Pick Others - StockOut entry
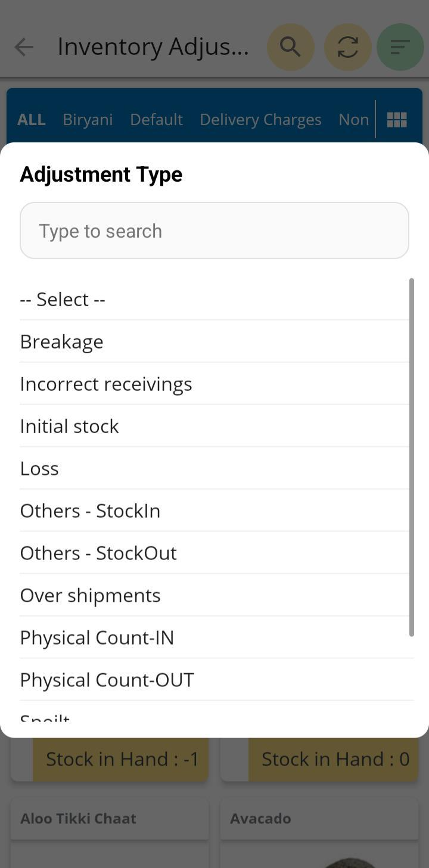The image size is (429, 868). click(x=98, y=553)
